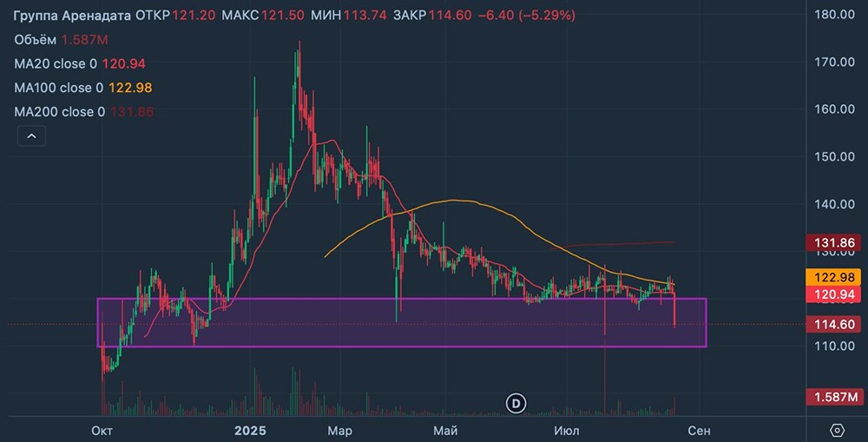This screenshot has width=868, height=442.
Task: Click the Май label on time axis
Action: (x=445, y=431)
